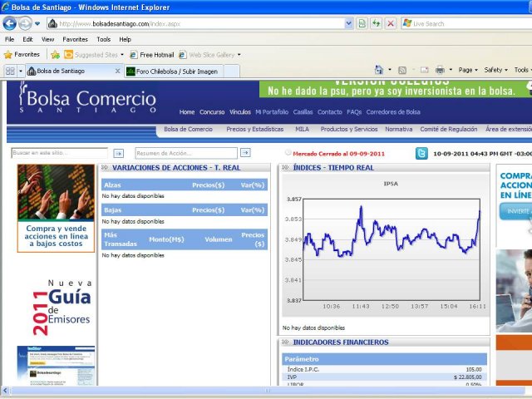Click the Resumen de Acción go arrow
This screenshot has width=532, height=399.
pos(245,153)
